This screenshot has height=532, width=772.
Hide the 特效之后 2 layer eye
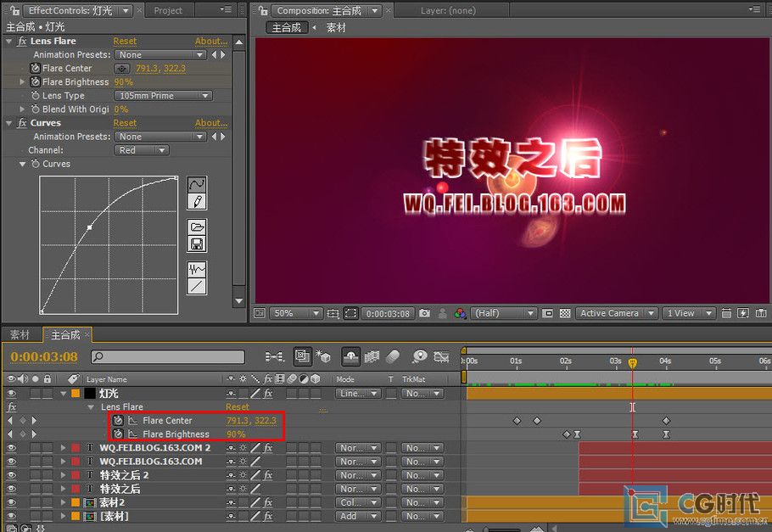click(11, 475)
